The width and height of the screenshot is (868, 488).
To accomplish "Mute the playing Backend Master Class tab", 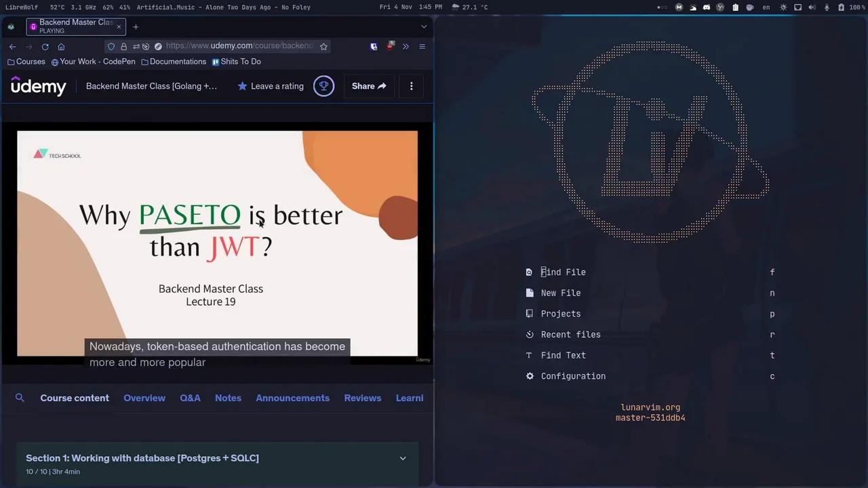I will click(33, 26).
